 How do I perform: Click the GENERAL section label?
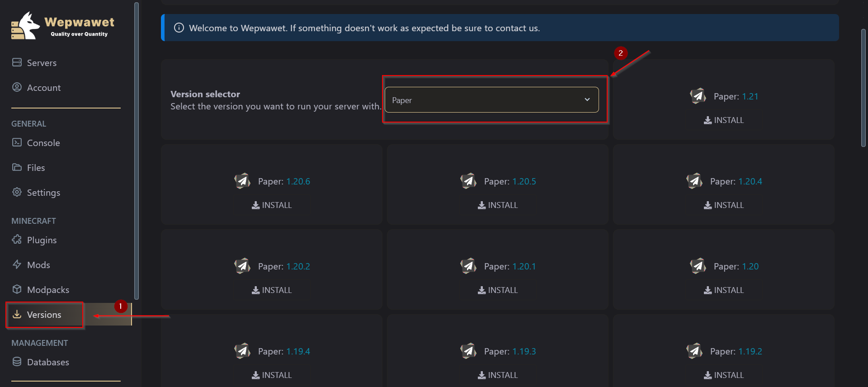[x=29, y=124]
